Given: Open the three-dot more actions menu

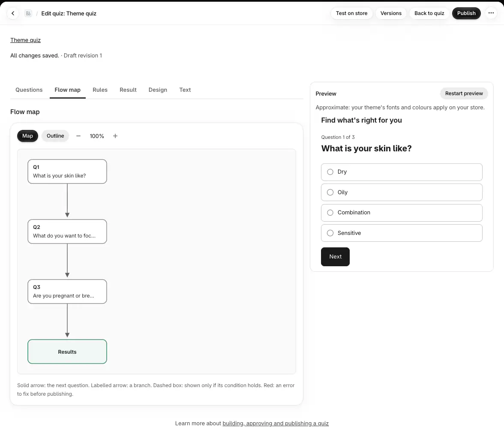Looking at the screenshot, I should pos(491,13).
